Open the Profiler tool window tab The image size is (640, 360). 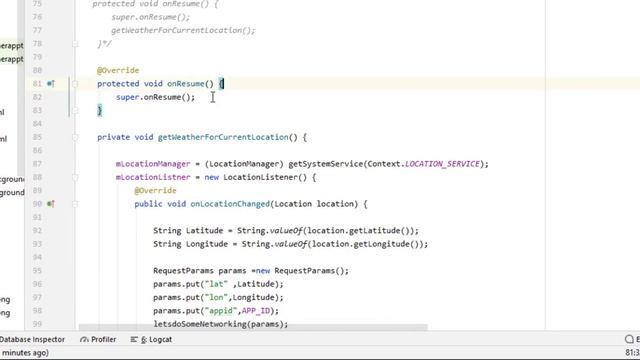click(98, 339)
